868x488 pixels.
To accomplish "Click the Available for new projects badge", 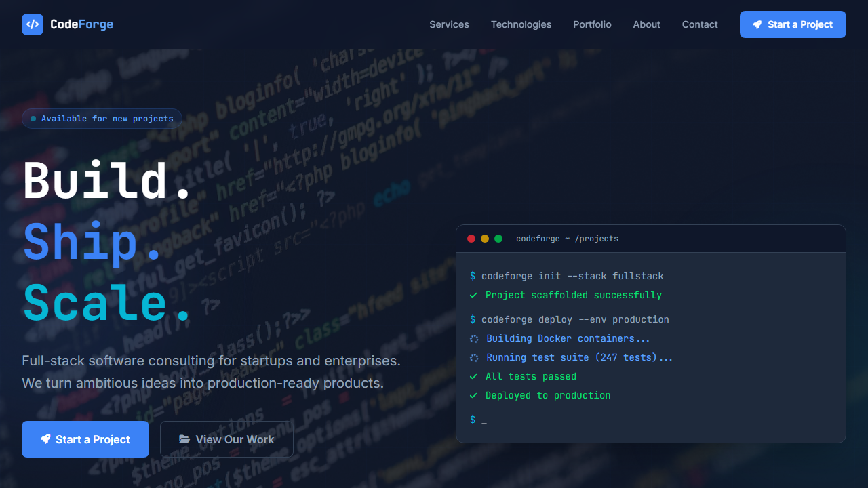I will pyautogui.click(x=102, y=119).
